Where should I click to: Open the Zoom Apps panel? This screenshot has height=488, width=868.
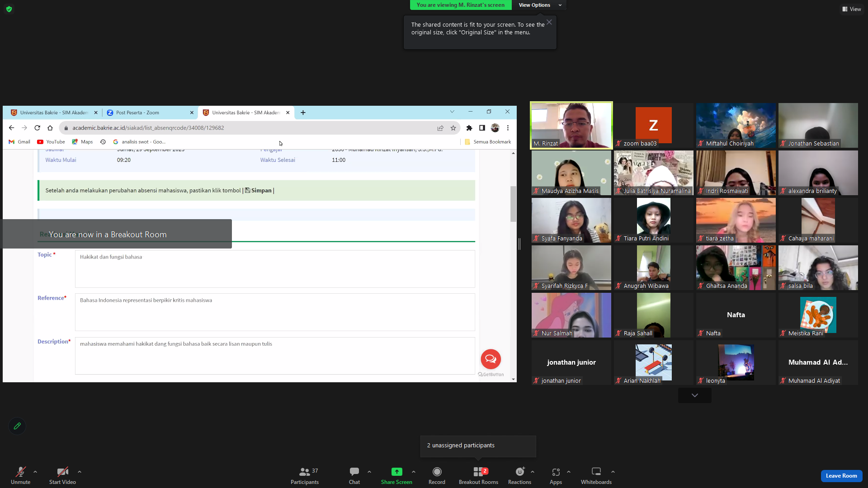(556, 475)
